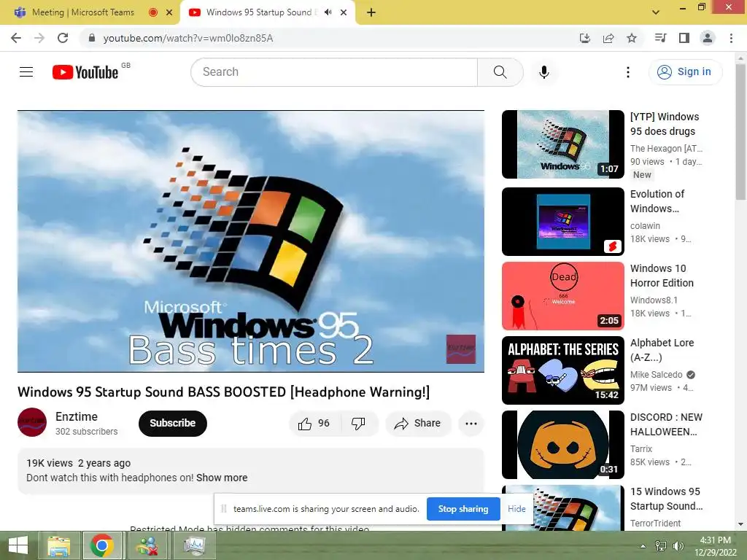The image size is (747, 560).
Task: Close the Microsoft Teams tab
Action: [169, 12]
